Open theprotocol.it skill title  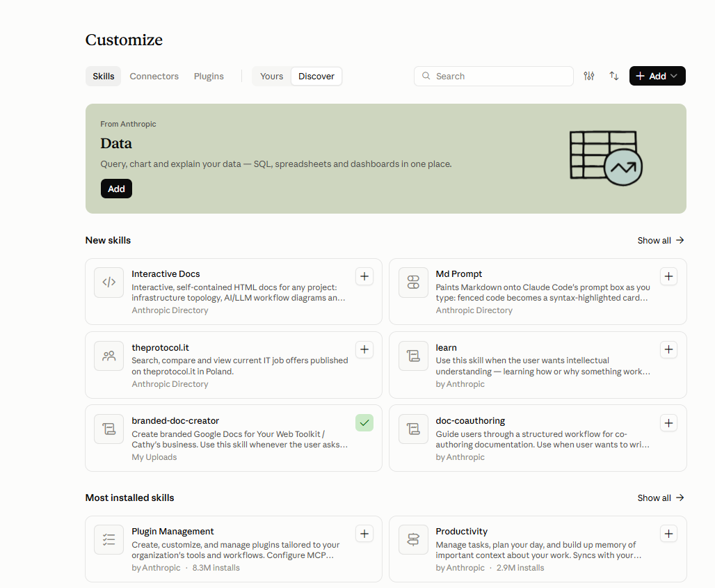tap(160, 348)
